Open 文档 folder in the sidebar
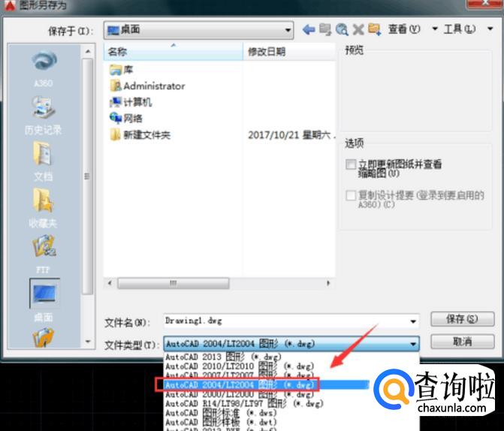This screenshot has height=431, width=504. (x=43, y=162)
